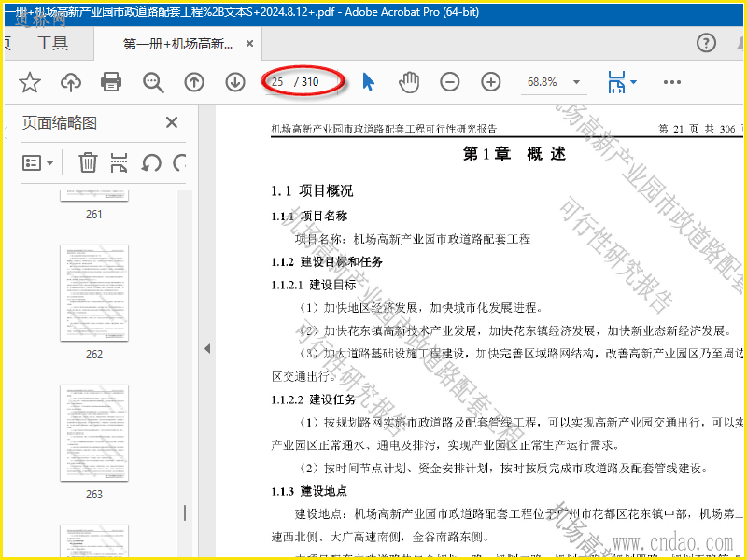Rotate pages counterclockwise
Image resolution: width=747 pixels, height=560 pixels.
click(151, 163)
